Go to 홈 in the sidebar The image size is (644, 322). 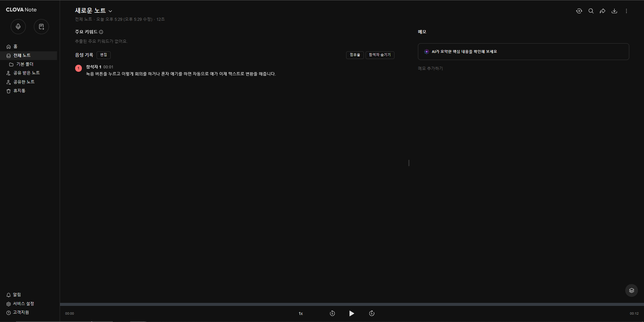(15, 47)
